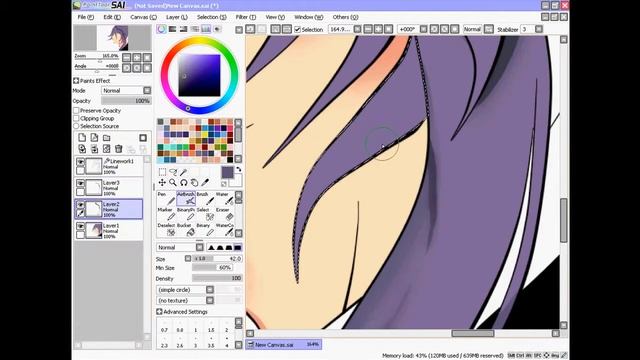Open the Edit menu
640x360 pixels.
[x=112, y=17]
